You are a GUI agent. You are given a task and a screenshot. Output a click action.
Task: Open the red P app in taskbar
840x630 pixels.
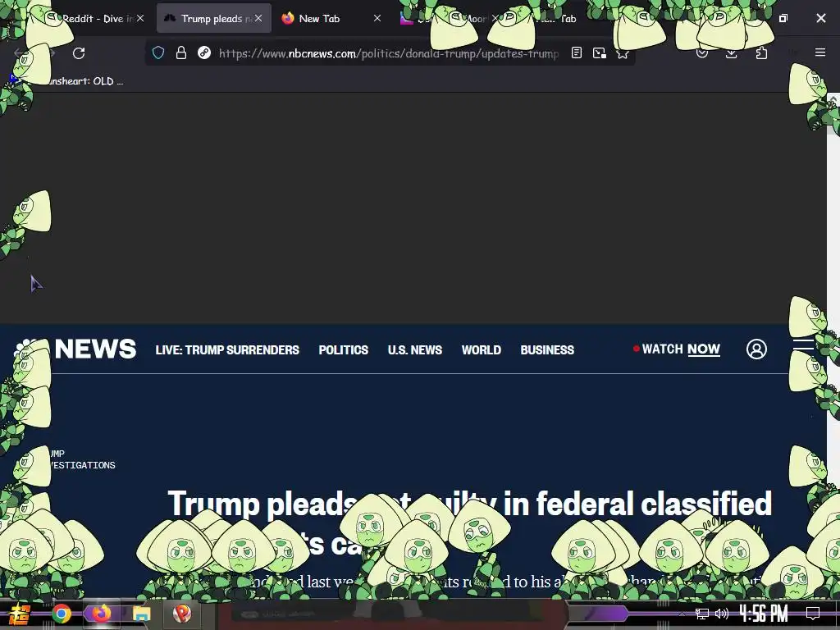(x=181, y=614)
